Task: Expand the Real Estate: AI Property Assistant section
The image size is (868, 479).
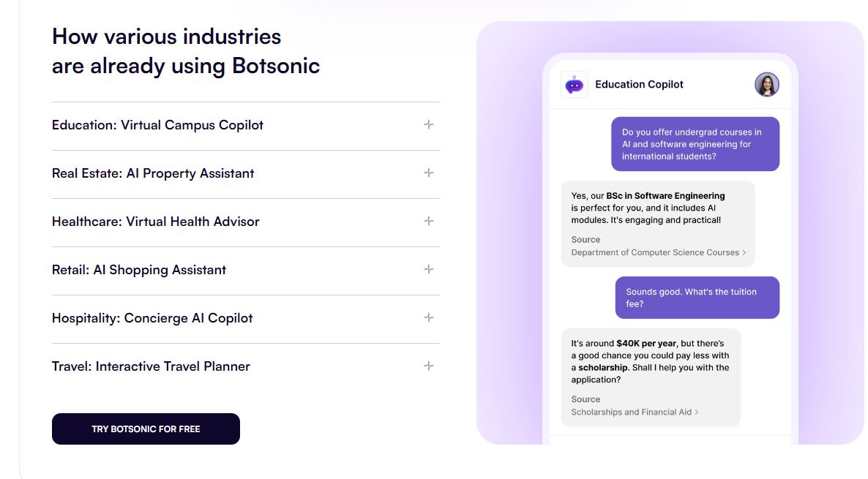Action: pos(152,174)
